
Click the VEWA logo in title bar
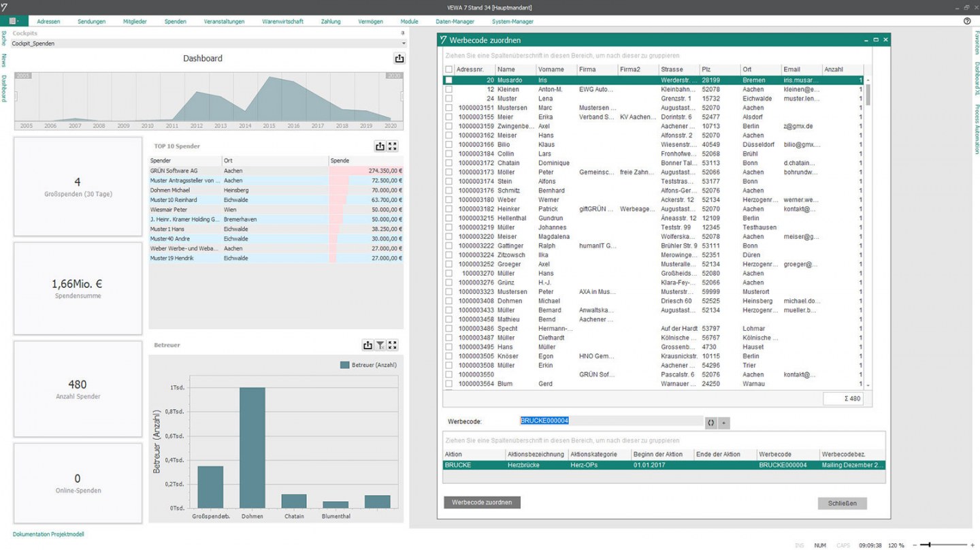pyautogui.click(x=5, y=7)
